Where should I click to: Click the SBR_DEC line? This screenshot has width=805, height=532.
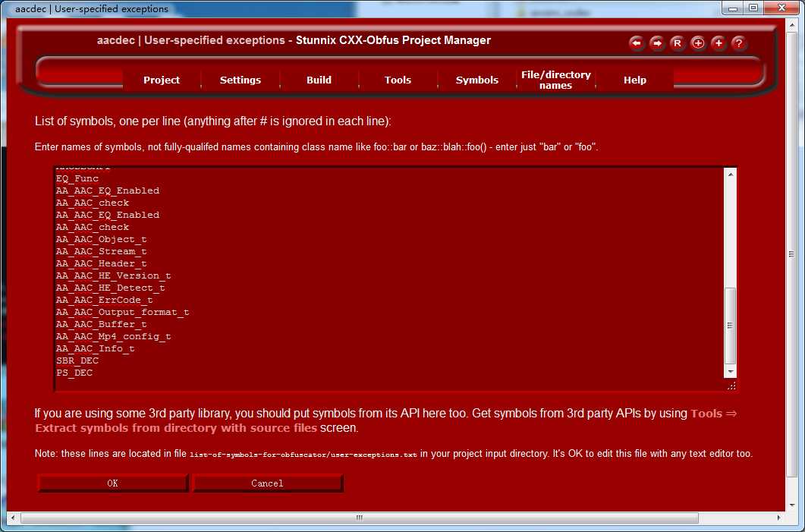pyautogui.click(x=77, y=361)
